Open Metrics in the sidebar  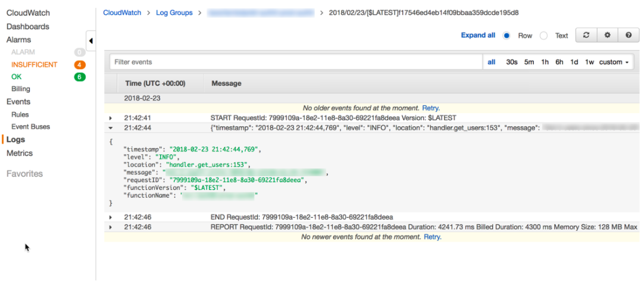(20, 153)
